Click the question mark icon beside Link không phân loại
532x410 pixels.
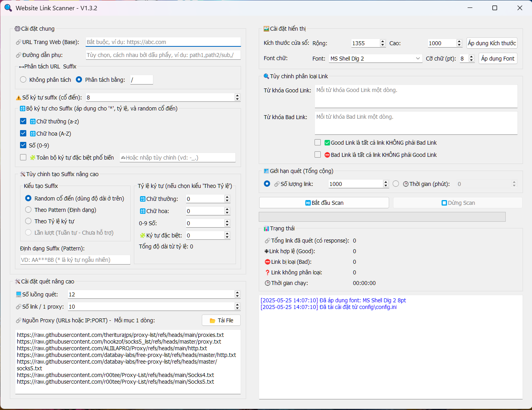pos(267,272)
